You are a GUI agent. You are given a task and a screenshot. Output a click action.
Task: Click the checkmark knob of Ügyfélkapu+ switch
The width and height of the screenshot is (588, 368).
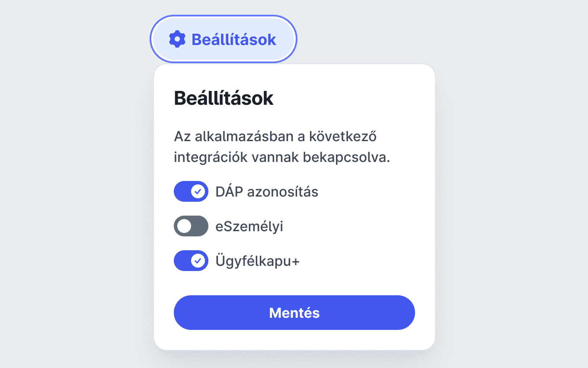(198, 261)
